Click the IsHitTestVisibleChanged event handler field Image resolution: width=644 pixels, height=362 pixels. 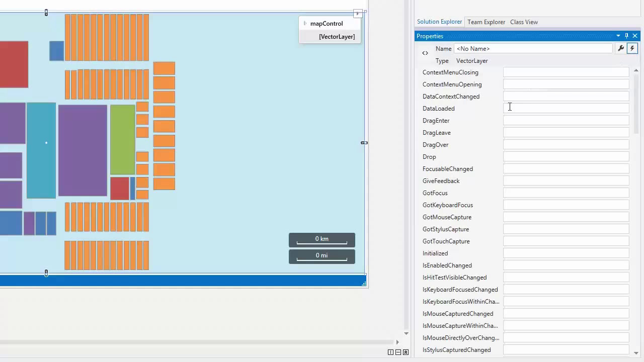(x=566, y=278)
